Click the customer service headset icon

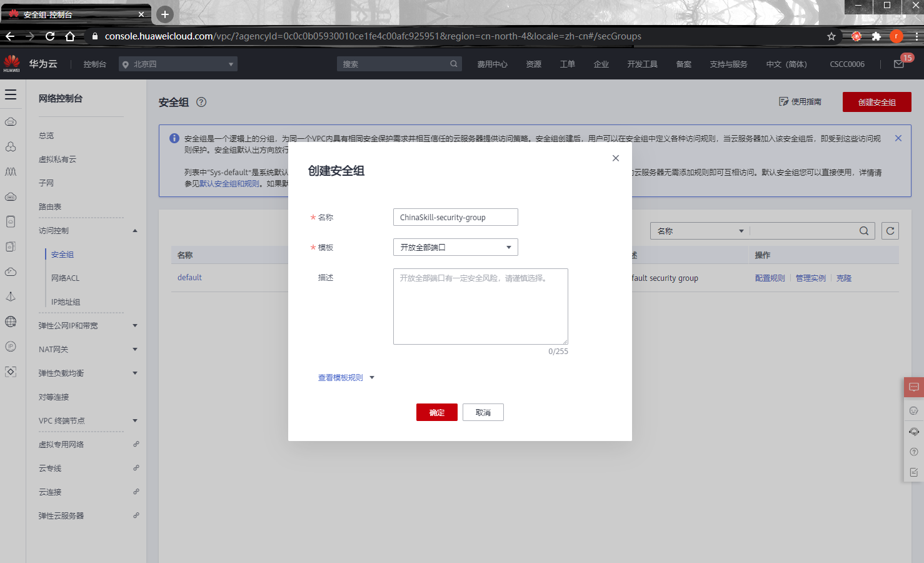click(x=914, y=432)
